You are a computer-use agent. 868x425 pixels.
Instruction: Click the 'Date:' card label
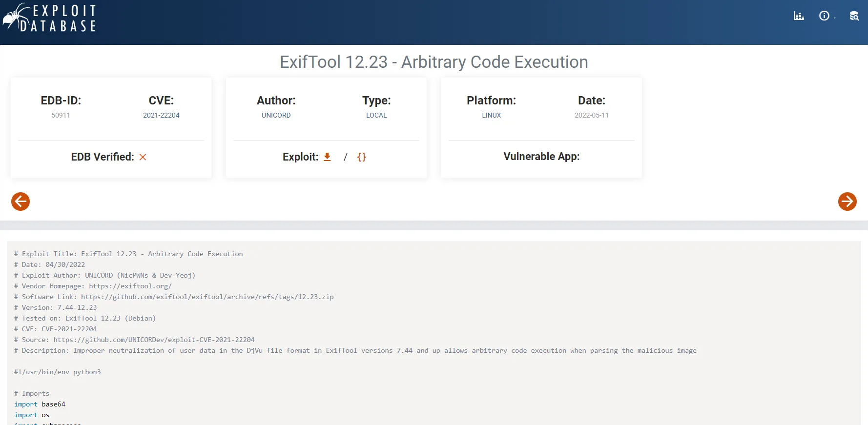tap(592, 101)
